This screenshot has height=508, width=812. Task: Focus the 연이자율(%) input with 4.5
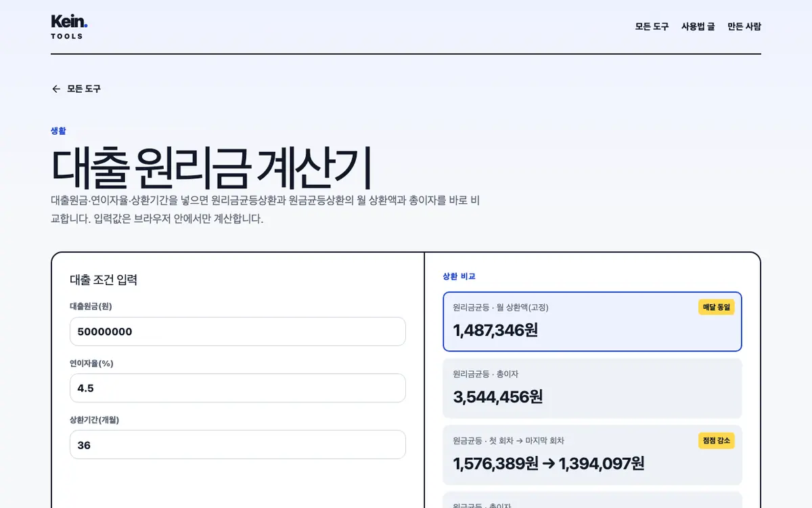point(238,388)
